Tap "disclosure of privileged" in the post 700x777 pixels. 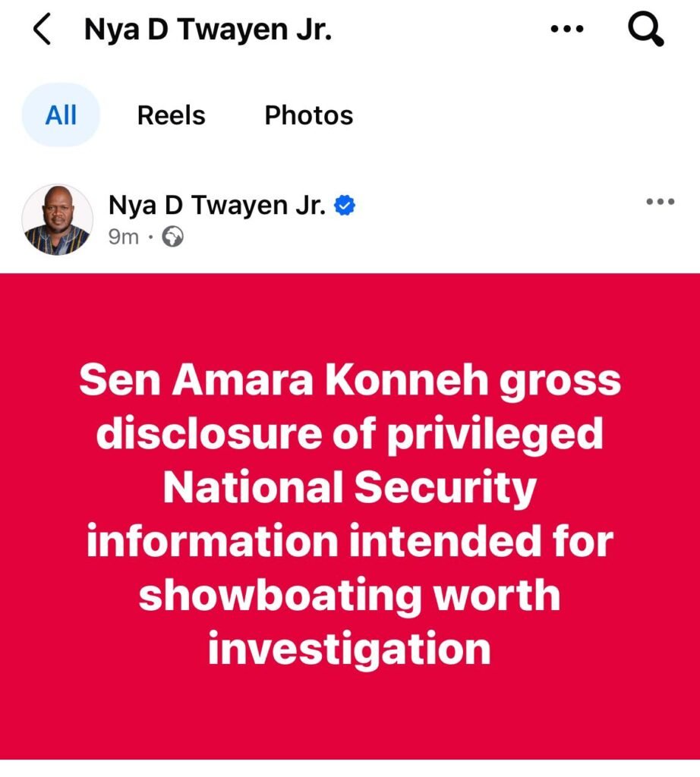coord(350,433)
